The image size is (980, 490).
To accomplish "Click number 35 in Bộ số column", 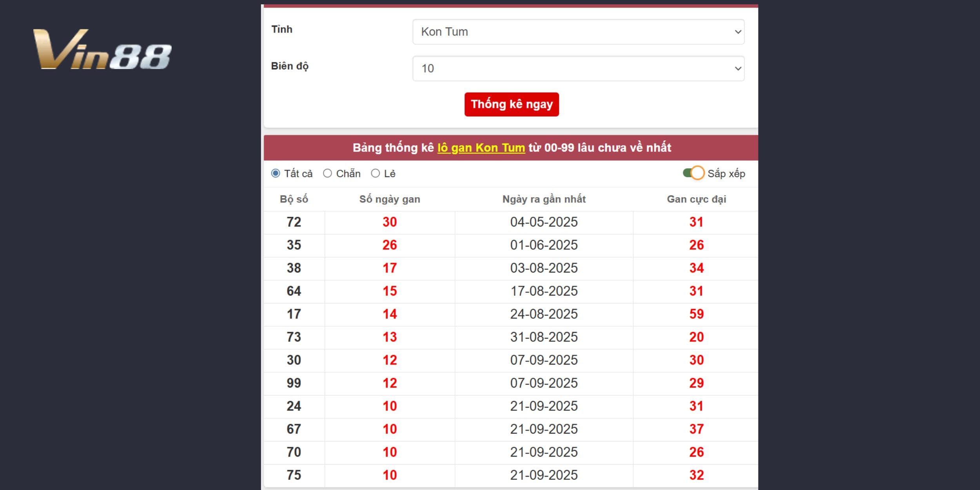I will 294,245.
